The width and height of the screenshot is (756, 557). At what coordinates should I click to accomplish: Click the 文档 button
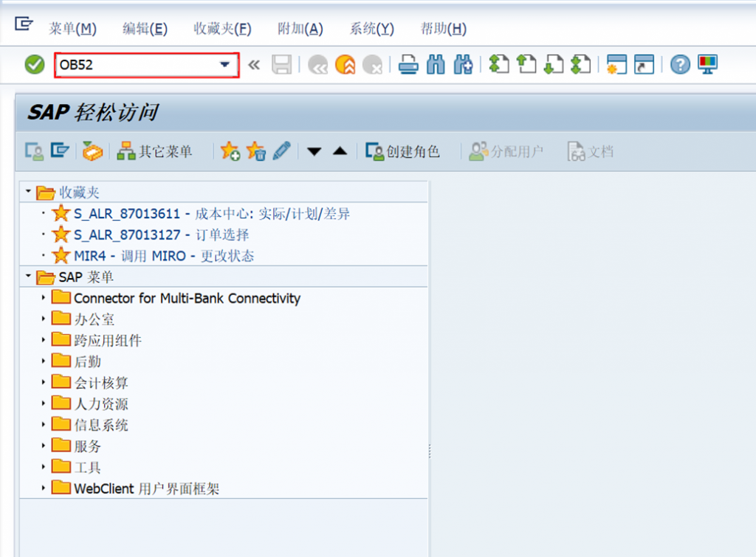click(591, 151)
